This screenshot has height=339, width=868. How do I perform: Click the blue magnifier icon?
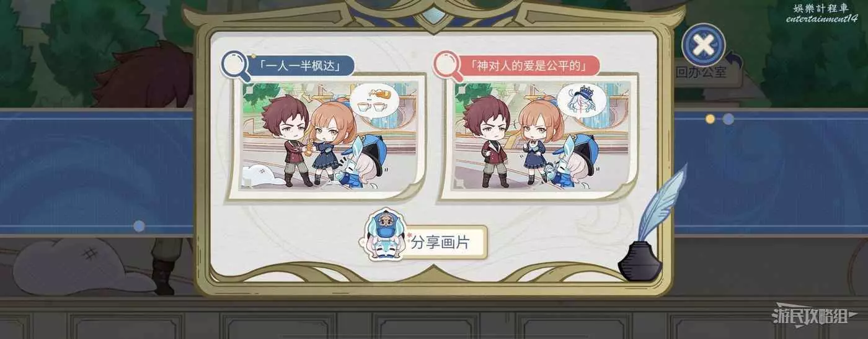click(x=236, y=65)
